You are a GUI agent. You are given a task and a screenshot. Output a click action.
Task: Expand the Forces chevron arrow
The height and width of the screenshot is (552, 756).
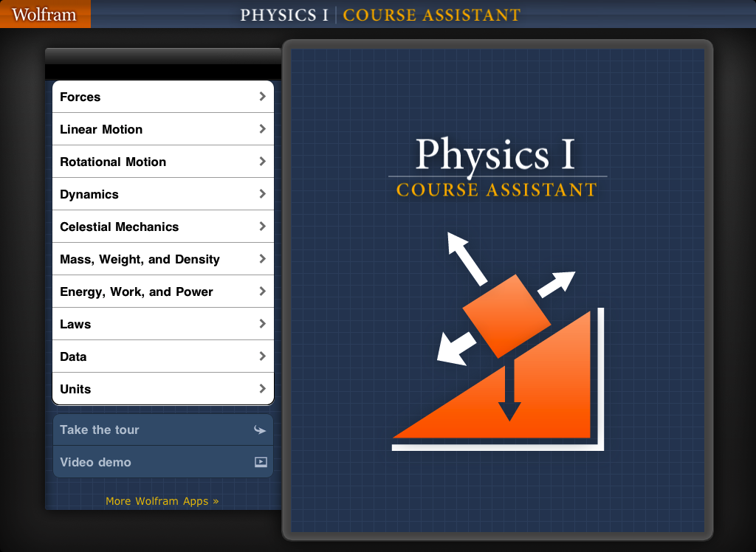[262, 97]
